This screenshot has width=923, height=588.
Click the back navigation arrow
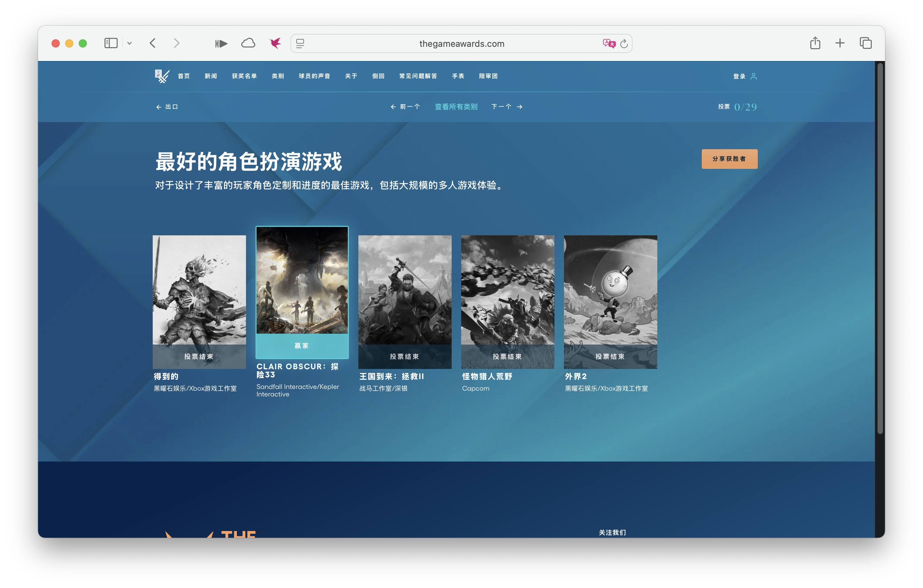click(x=153, y=43)
